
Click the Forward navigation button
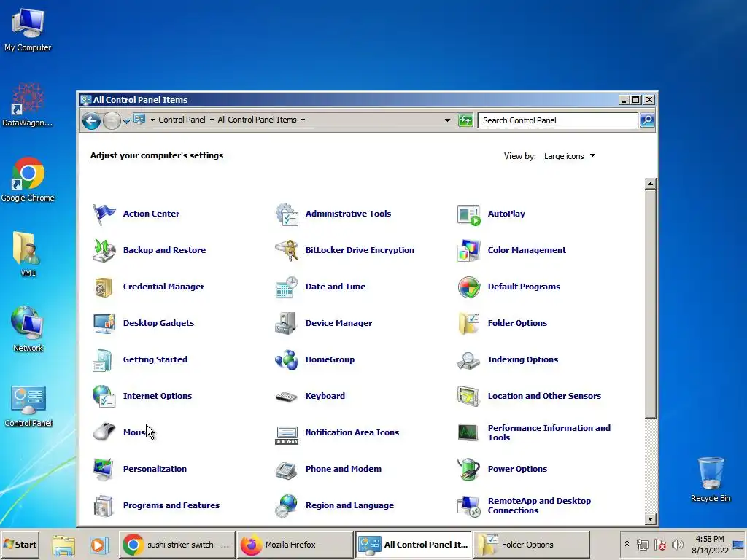coord(112,121)
